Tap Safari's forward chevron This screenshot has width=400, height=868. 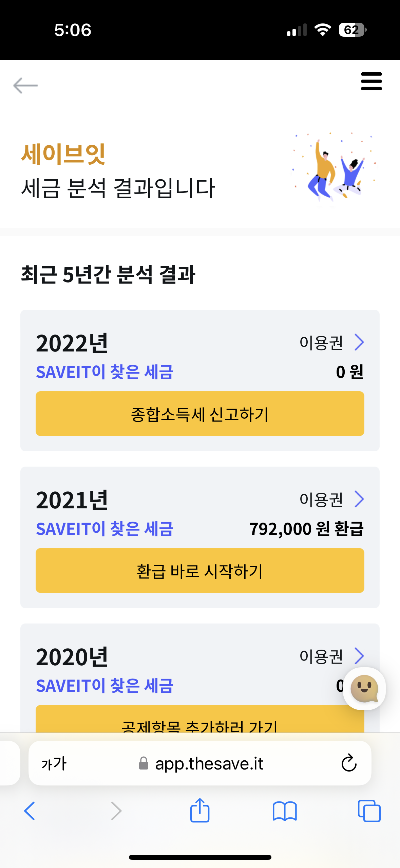click(x=116, y=811)
